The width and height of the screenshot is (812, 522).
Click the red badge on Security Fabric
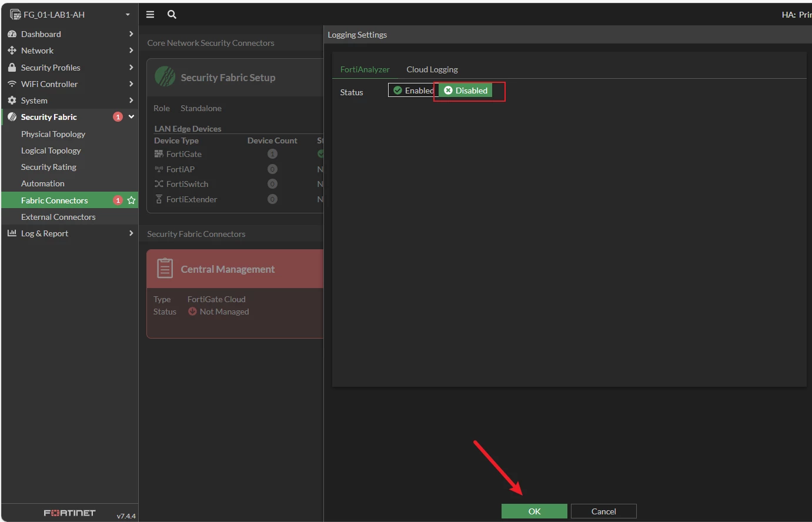(118, 117)
